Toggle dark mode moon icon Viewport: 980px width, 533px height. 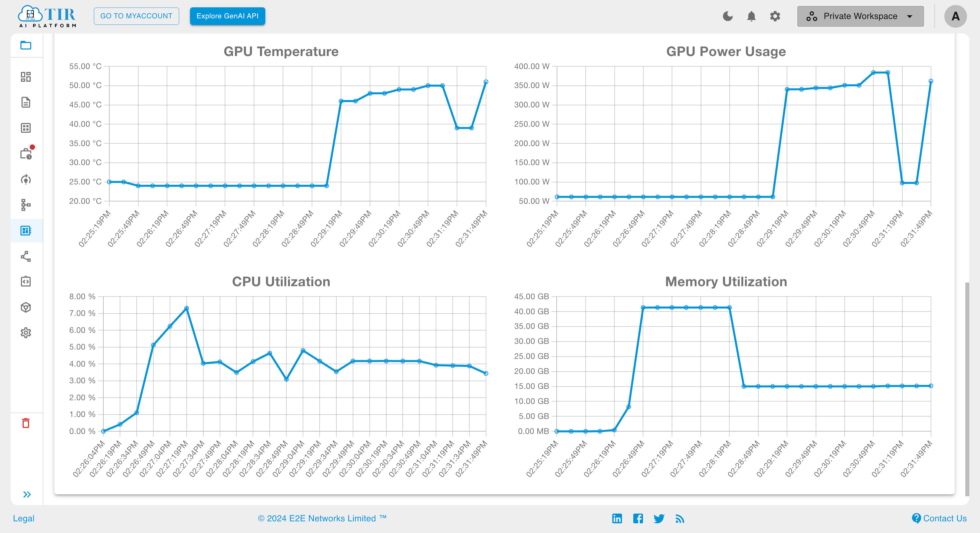[x=727, y=16]
